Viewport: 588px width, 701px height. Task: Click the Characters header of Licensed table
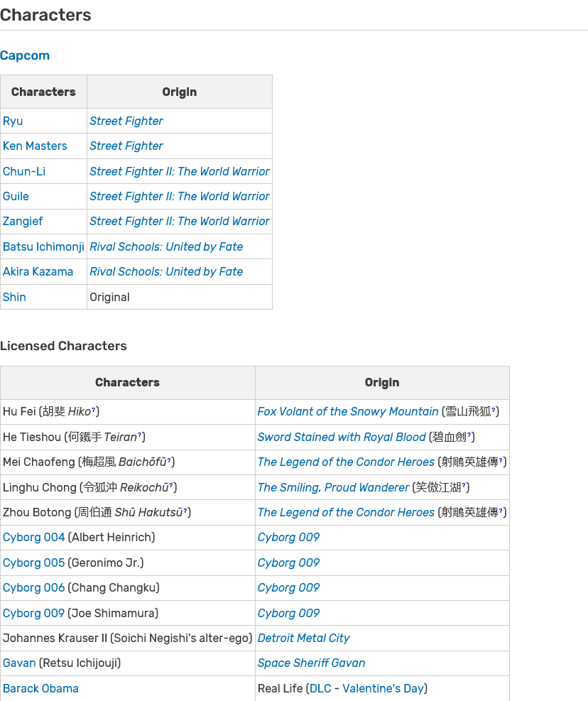pos(127,383)
